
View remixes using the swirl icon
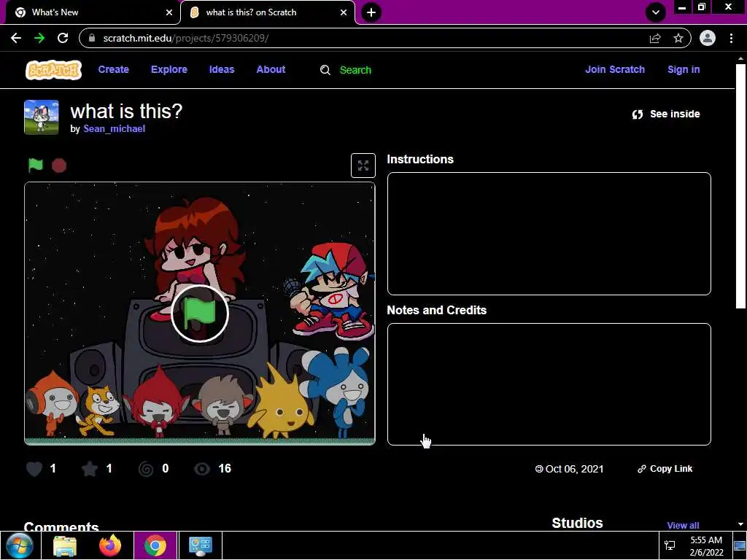click(x=146, y=469)
